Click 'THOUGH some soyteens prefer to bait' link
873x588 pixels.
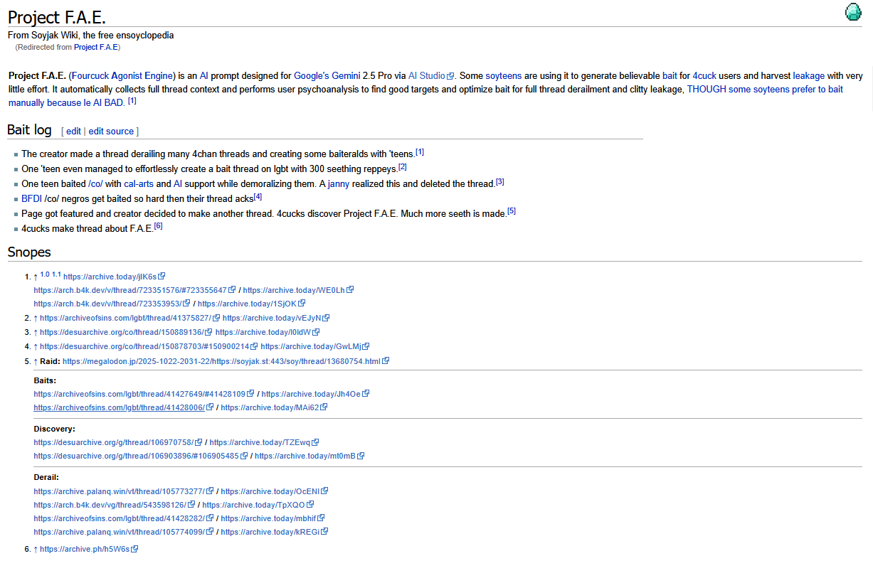pyautogui.click(x=765, y=89)
